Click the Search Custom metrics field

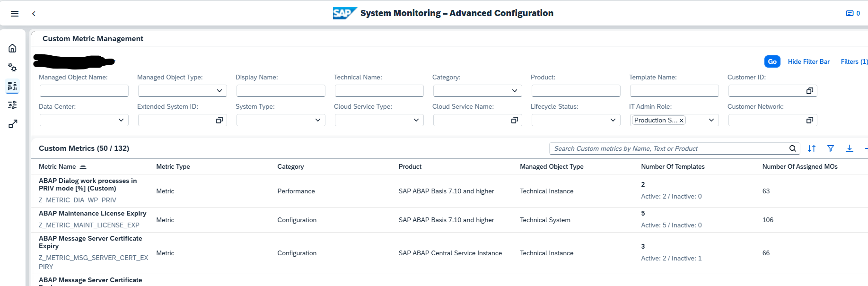tap(667, 148)
